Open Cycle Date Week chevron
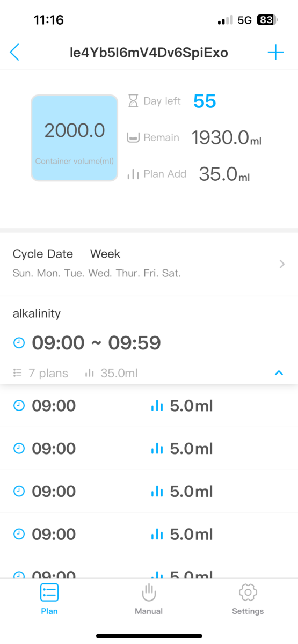 tap(282, 264)
